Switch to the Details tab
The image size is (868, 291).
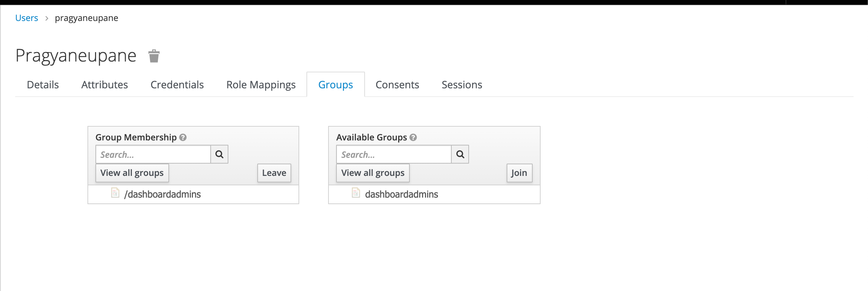[x=43, y=84]
